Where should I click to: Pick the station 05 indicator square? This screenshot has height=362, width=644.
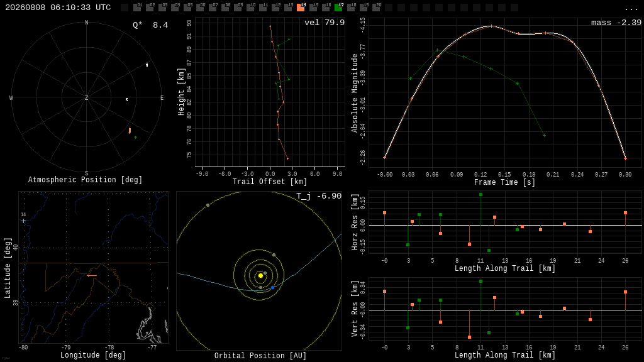click(x=187, y=7)
